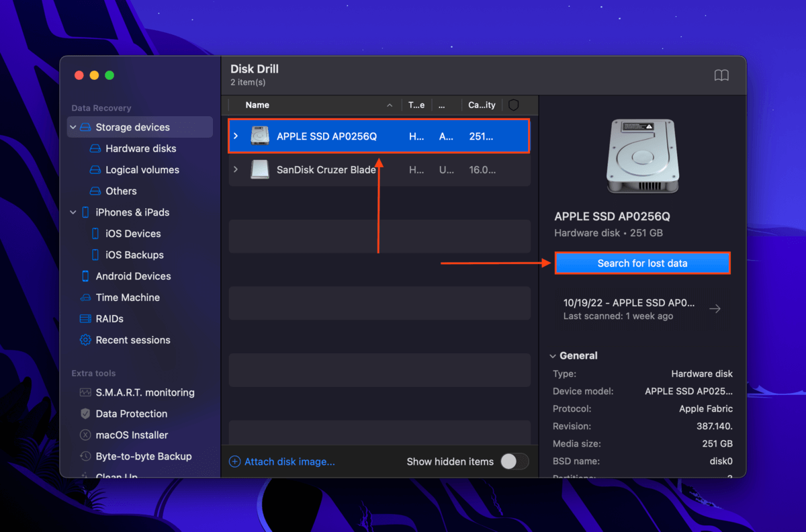Screen dimensions: 806x532
Task: Open the help book icon
Action: 721,75
